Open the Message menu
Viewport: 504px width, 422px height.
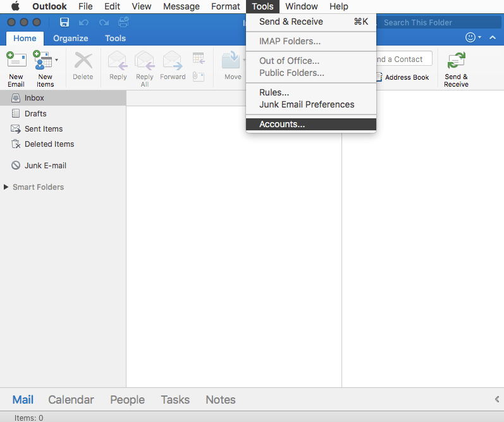pyautogui.click(x=181, y=6)
